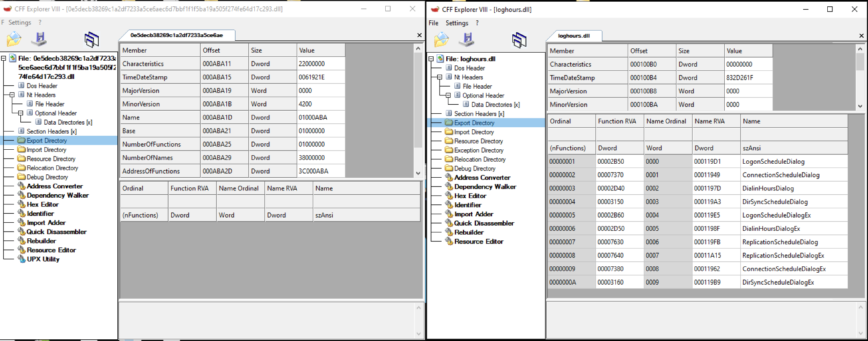The height and width of the screenshot is (341, 868).
Task: Click the open file icon in left window
Action: click(x=14, y=39)
